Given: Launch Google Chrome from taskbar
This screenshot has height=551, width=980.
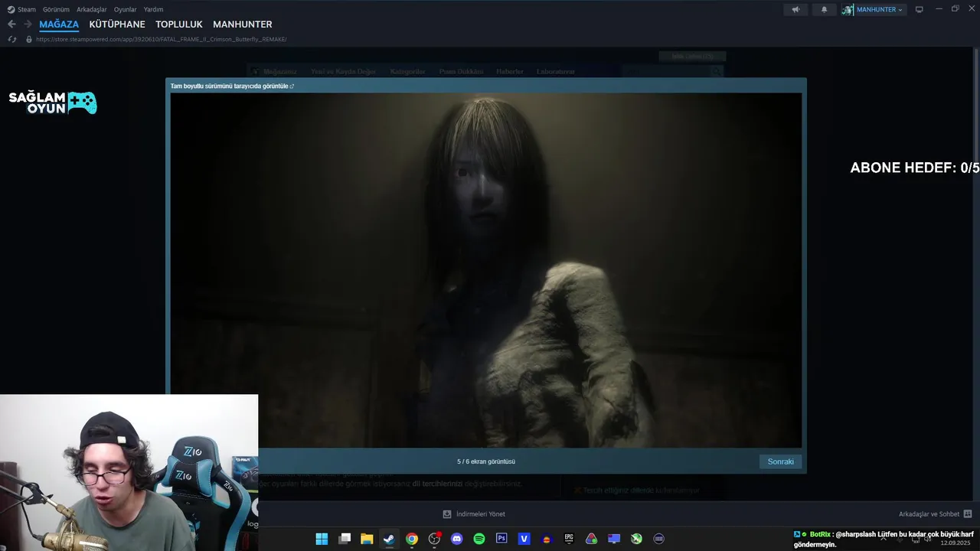Looking at the screenshot, I should (412, 539).
